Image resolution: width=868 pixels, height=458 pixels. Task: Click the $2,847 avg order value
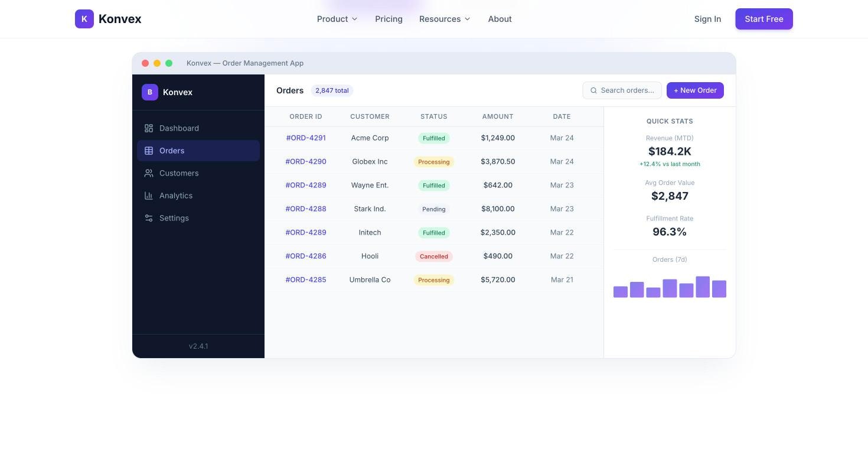670,196
